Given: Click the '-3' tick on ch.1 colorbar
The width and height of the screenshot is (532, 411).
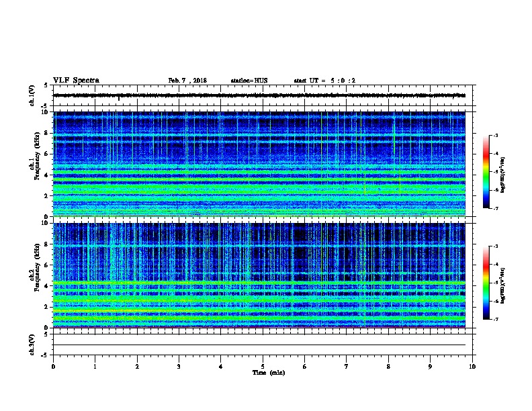Looking at the screenshot, I should (496, 135).
